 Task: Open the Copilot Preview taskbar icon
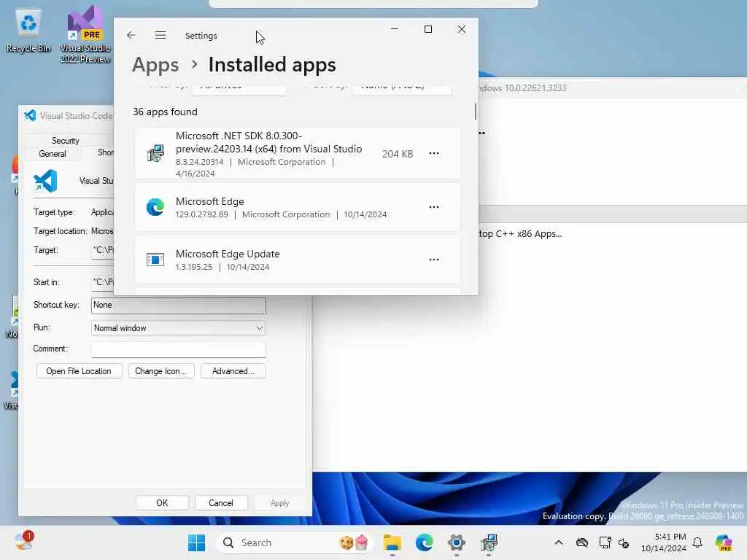pyautogui.click(x=724, y=542)
